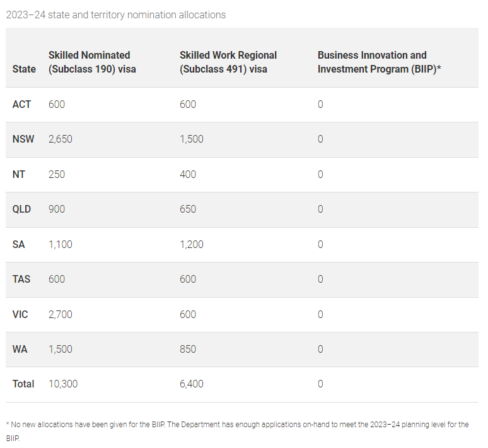Screen dimensions: 488x448
Task: Click the Total Subclass 491 value 6,400
Action: click(192, 384)
